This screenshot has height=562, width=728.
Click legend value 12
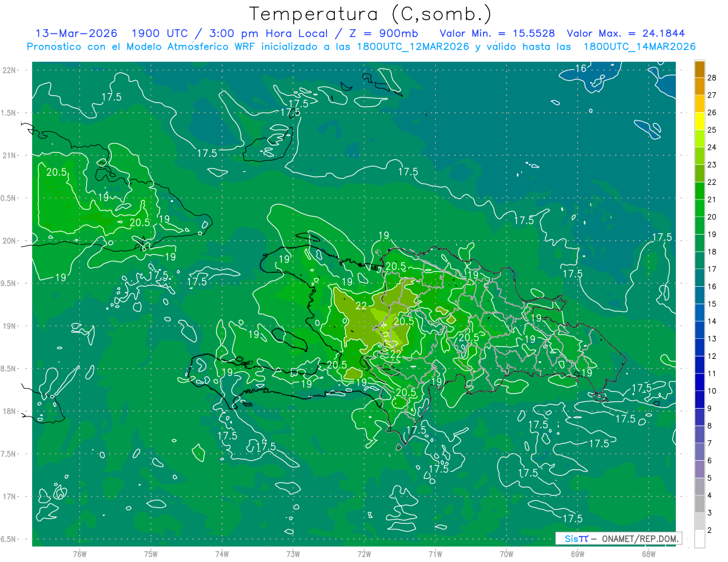pos(712,356)
